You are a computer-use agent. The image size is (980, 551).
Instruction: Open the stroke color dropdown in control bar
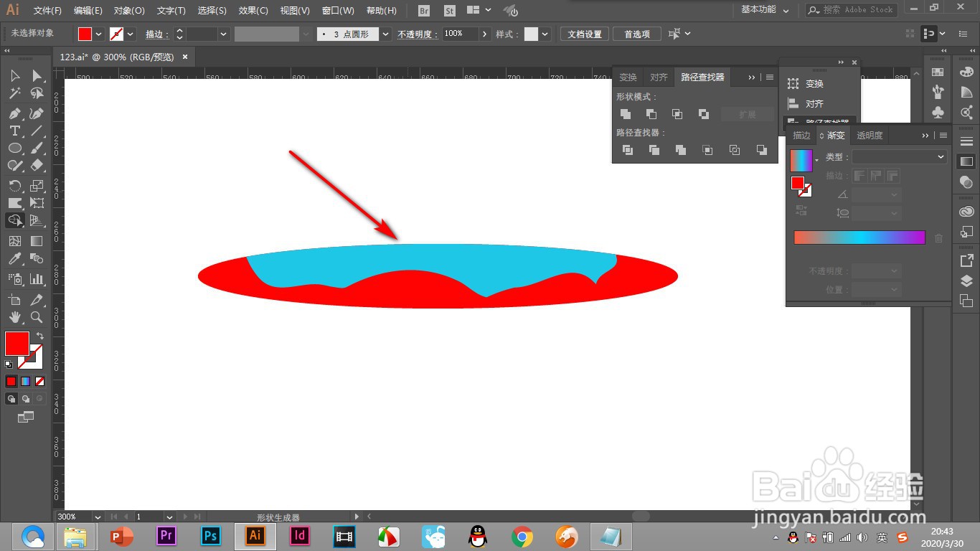pyautogui.click(x=131, y=34)
